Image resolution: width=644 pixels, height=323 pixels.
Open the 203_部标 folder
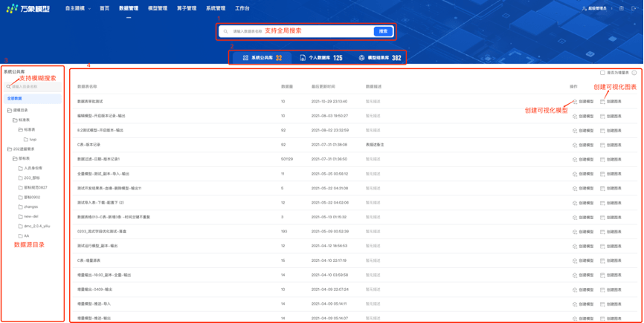pyautogui.click(x=29, y=178)
